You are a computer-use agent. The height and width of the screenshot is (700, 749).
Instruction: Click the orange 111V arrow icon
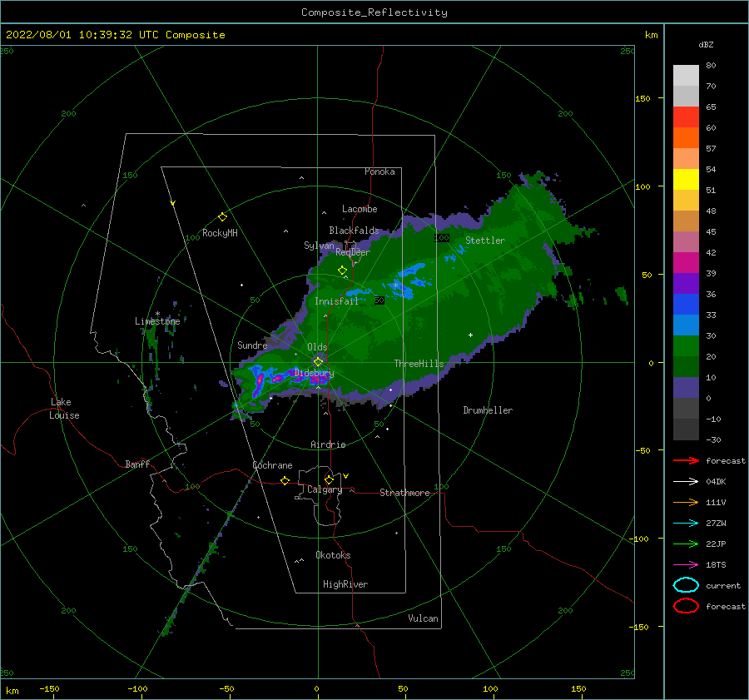pyautogui.click(x=686, y=502)
